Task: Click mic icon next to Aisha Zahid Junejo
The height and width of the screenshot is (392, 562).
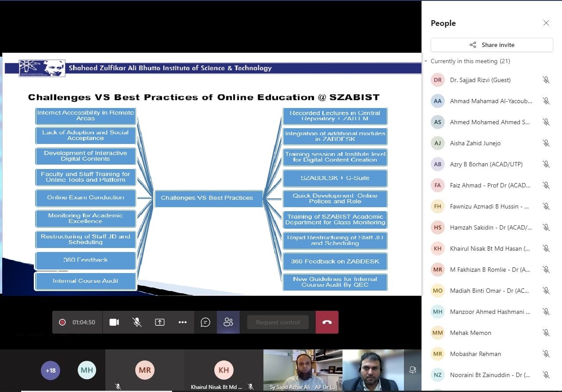Action: [546, 143]
